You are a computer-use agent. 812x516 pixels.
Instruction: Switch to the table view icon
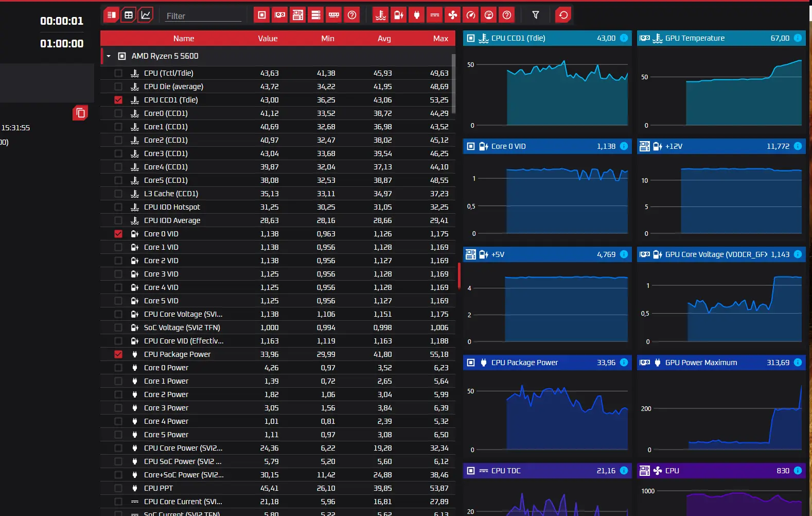[129, 15]
